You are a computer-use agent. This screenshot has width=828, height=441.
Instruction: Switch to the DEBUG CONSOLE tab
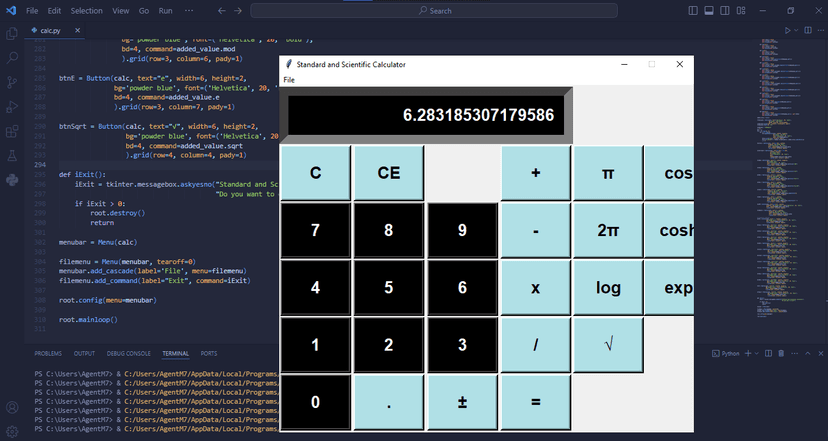[x=128, y=353]
